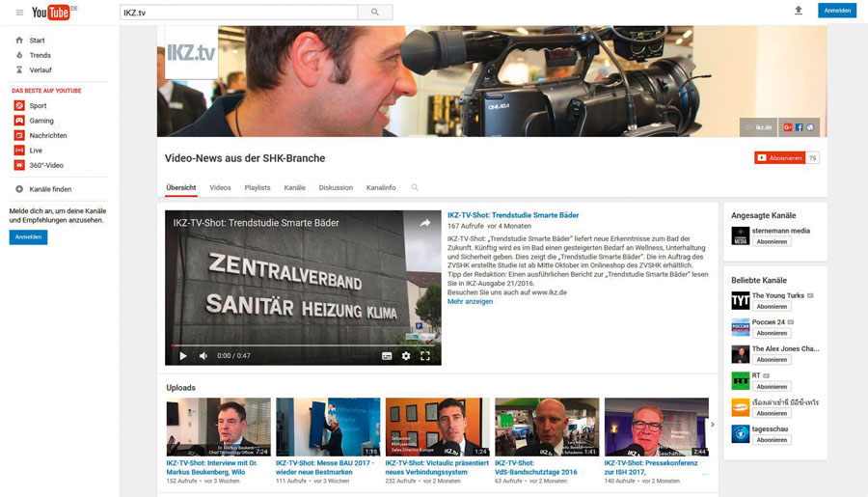Open the Facebook link on banner
This screenshot has height=497, width=868.
click(x=799, y=127)
